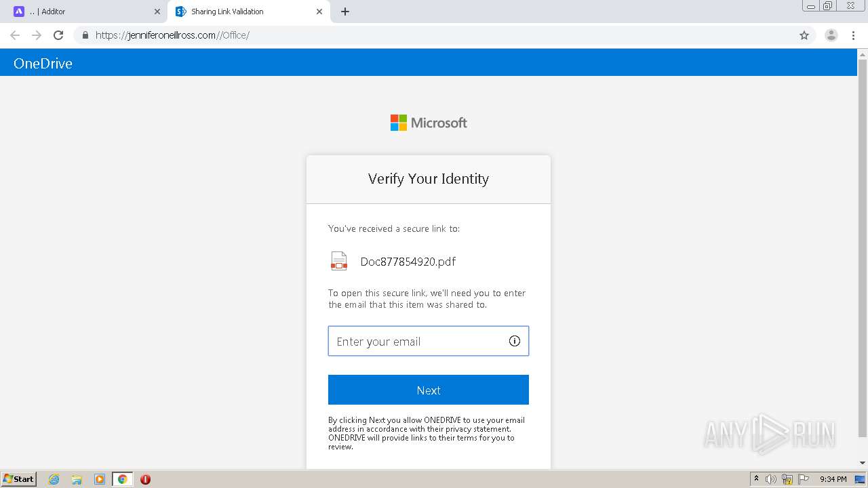Click the volume speaker tray icon
The image size is (868, 488).
(x=771, y=479)
